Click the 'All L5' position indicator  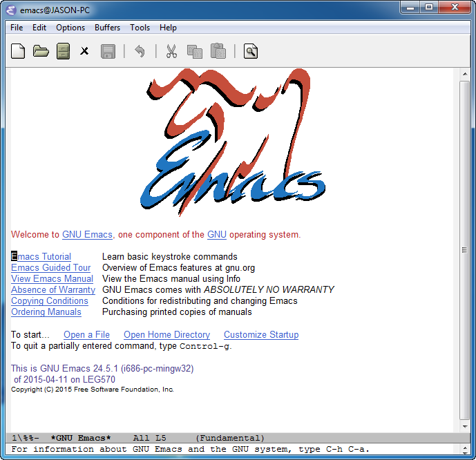coord(149,438)
